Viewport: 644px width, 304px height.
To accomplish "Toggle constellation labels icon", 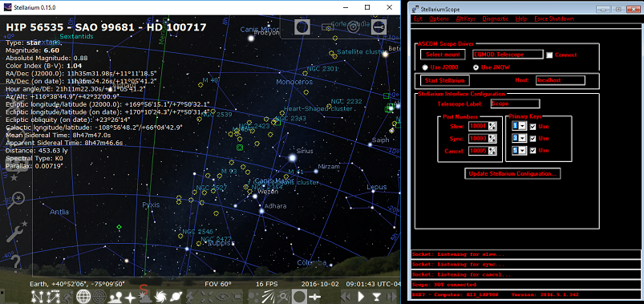I will (x=53, y=296).
